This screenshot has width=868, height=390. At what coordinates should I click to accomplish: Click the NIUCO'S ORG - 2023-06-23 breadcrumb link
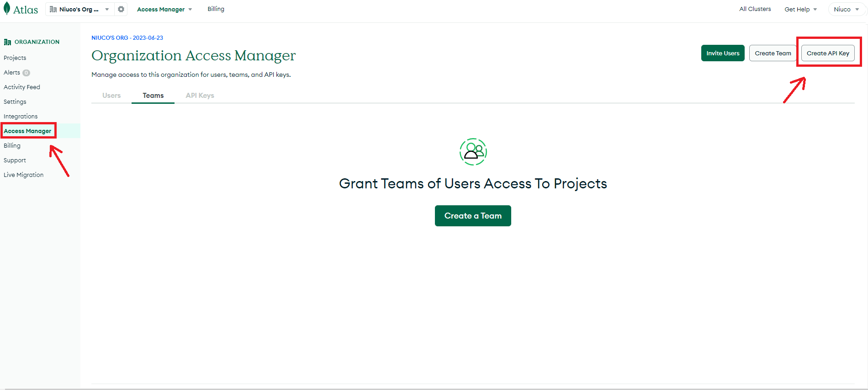tap(127, 38)
